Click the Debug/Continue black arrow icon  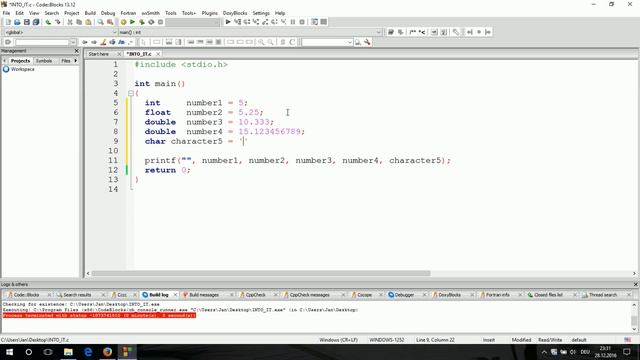[228, 22]
